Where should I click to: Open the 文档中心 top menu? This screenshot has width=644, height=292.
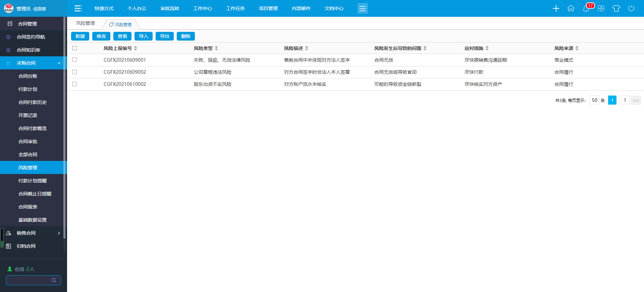click(x=334, y=8)
